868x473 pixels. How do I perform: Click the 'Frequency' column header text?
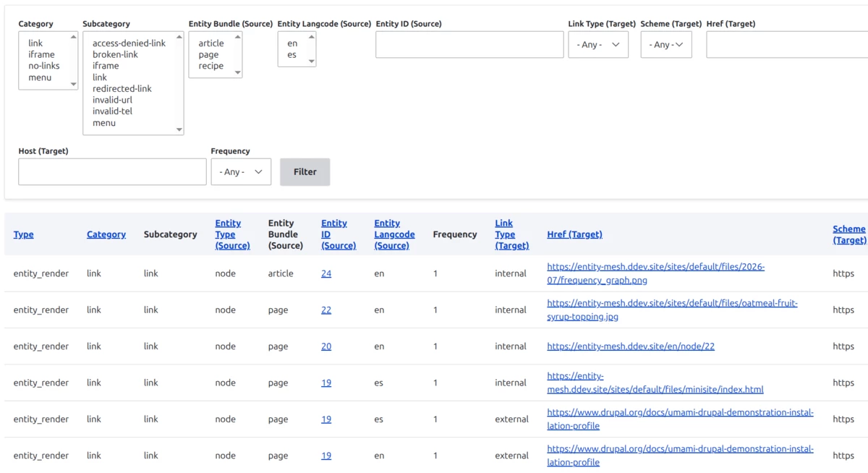coord(455,234)
